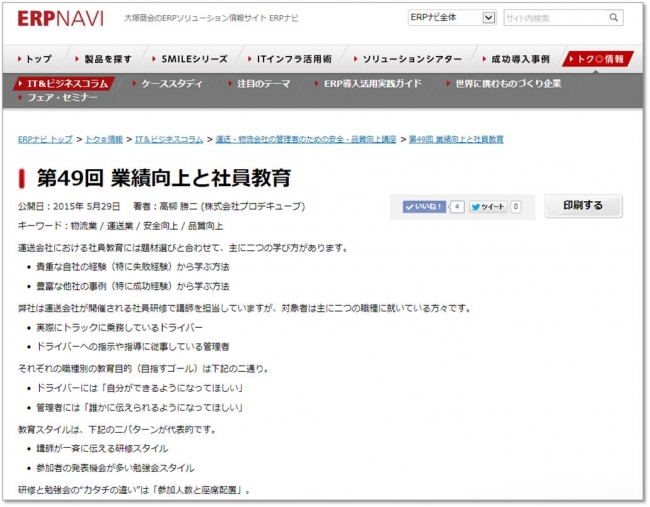The image size is (650, 507).
Task: Click the bullet ドライバーへの指示や指導に従事している管理者
Action: [133, 347]
